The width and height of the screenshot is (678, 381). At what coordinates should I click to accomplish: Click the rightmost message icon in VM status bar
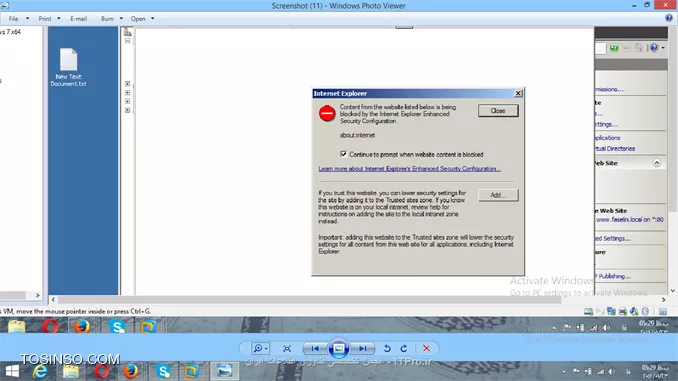(x=662, y=311)
